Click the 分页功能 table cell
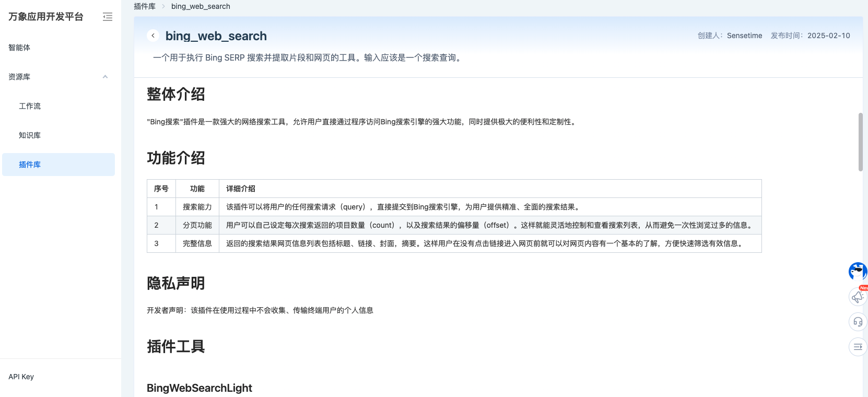The image size is (868, 397). [197, 225]
